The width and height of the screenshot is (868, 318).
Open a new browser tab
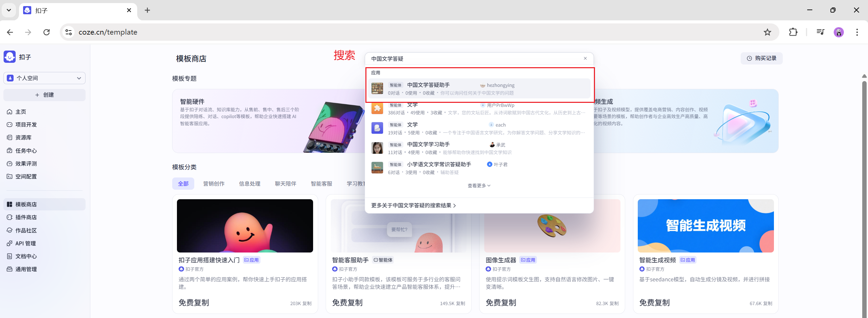147,10
